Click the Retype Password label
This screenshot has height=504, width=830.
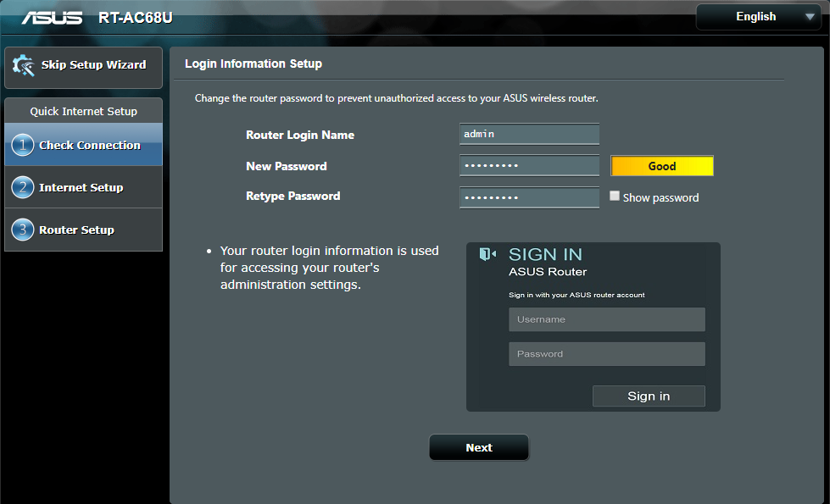pos(292,197)
